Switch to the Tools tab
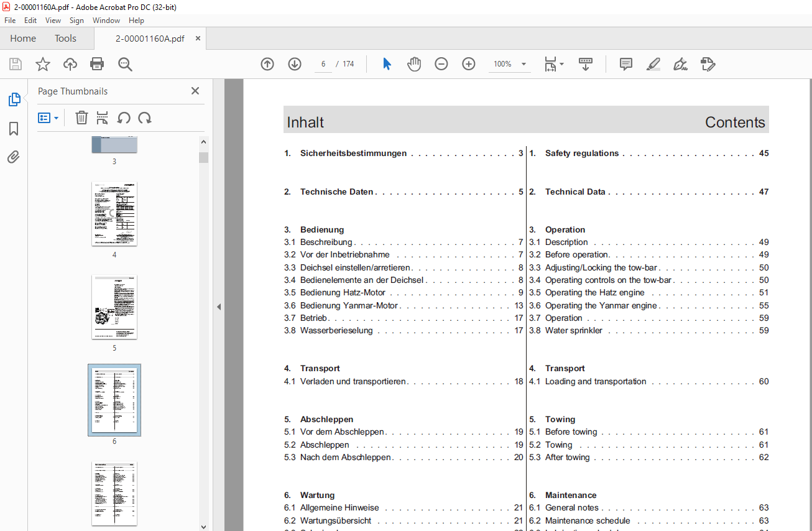The width and height of the screenshot is (812, 531). coord(65,39)
